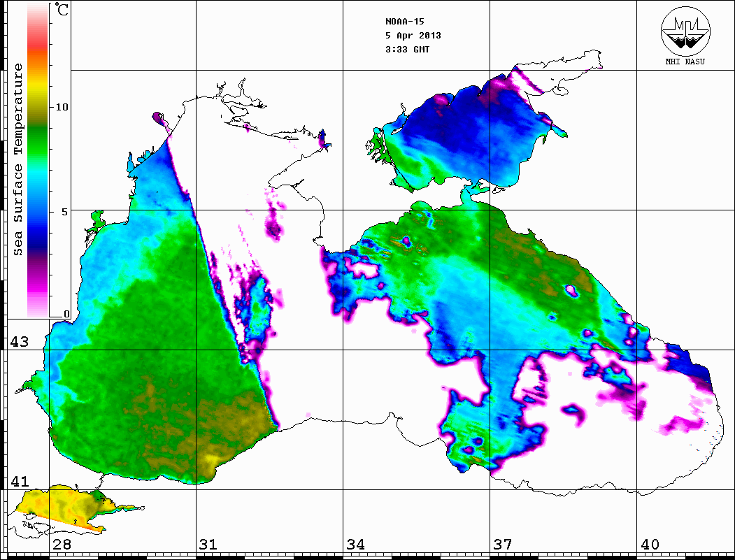Click the 0 tick on the temperature scale
This screenshot has width=735, height=560.
tap(66, 314)
